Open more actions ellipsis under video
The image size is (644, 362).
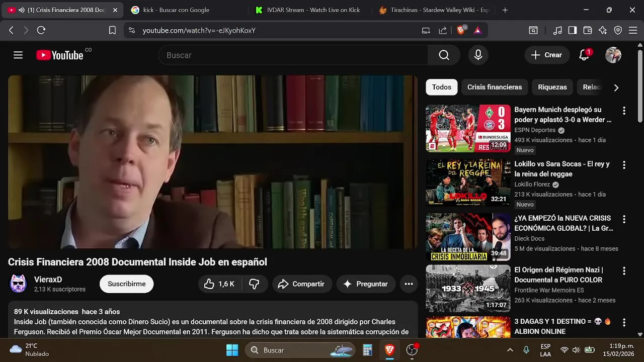(x=409, y=284)
